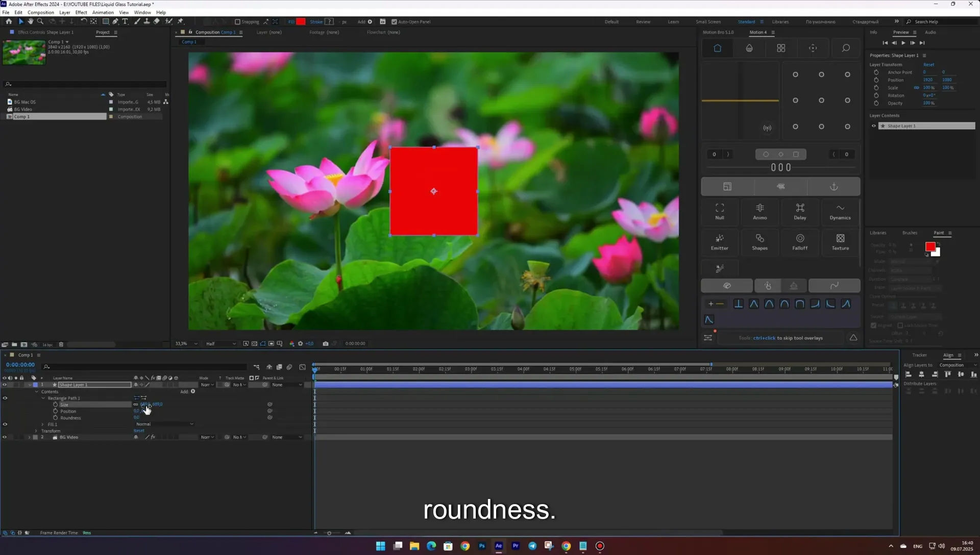Toggle the Roundness property stopwatch
Image resolution: width=980 pixels, height=555 pixels.
(56, 418)
